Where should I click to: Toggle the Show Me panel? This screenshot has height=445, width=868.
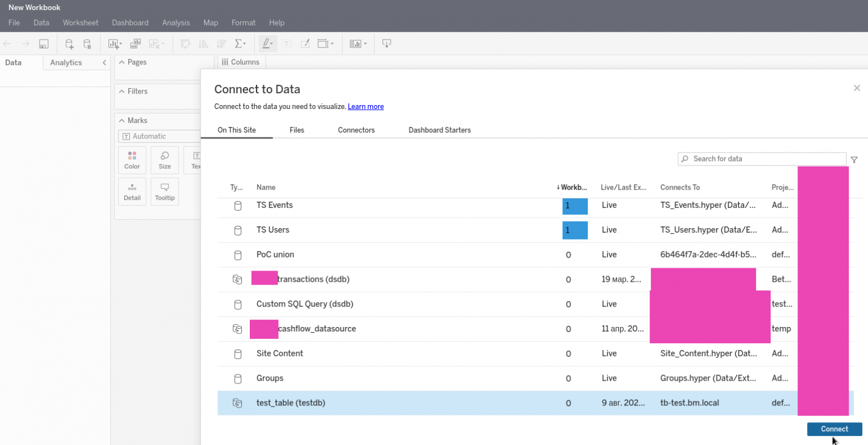tap(357, 43)
